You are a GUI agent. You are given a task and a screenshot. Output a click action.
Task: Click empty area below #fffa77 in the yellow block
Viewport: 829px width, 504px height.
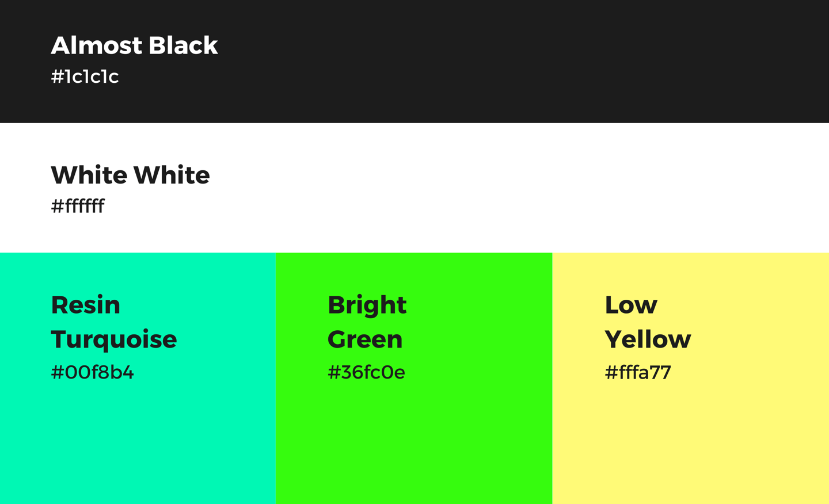(x=690, y=443)
